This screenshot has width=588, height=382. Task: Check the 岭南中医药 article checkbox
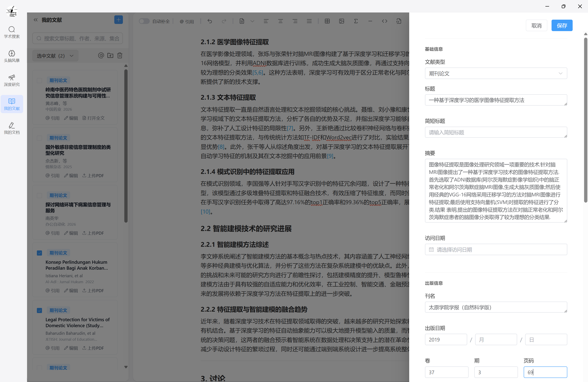click(39, 80)
